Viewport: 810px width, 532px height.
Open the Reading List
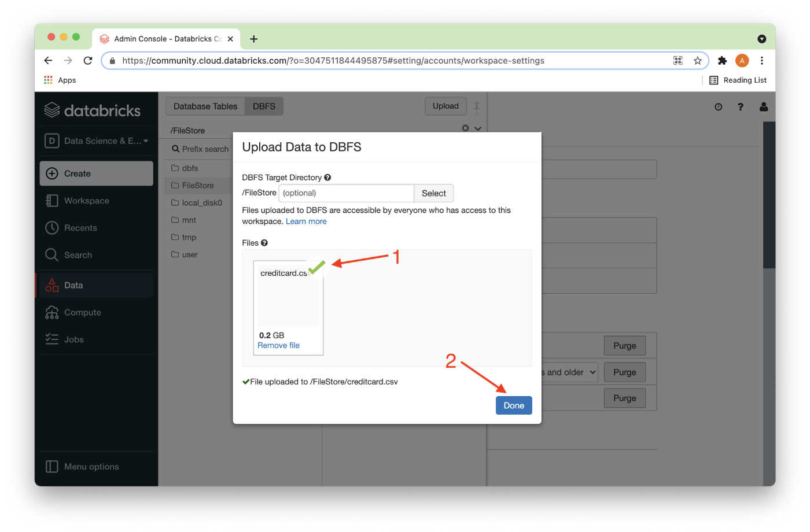click(x=738, y=80)
